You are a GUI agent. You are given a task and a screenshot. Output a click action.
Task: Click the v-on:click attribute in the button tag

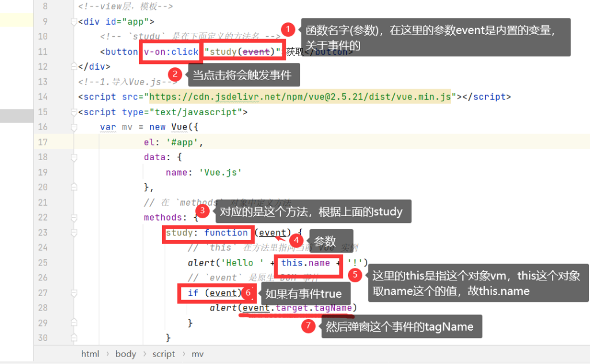171,52
